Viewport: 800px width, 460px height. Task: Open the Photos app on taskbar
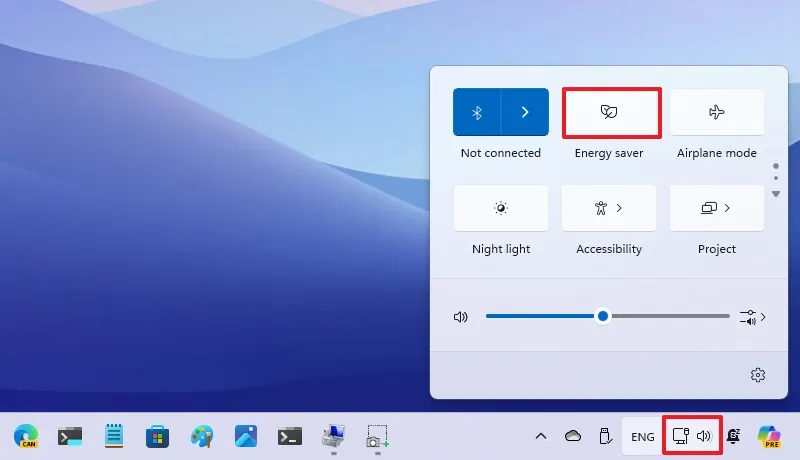click(246, 436)
